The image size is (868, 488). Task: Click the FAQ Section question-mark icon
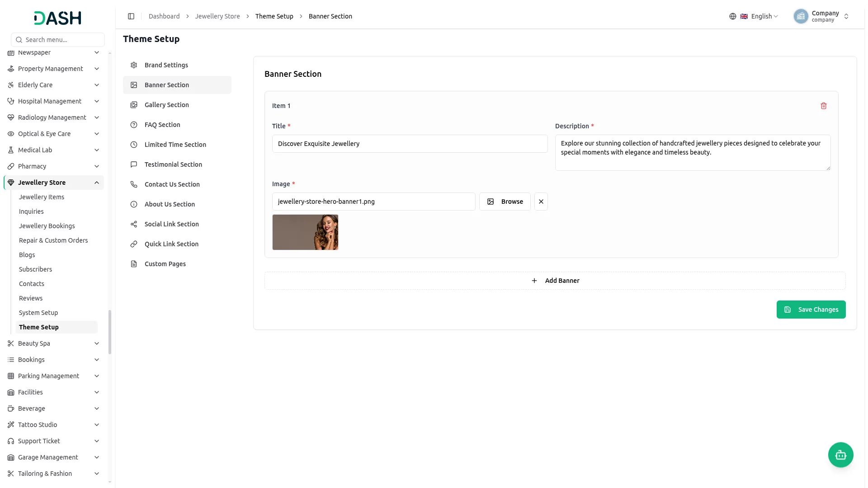134,125
